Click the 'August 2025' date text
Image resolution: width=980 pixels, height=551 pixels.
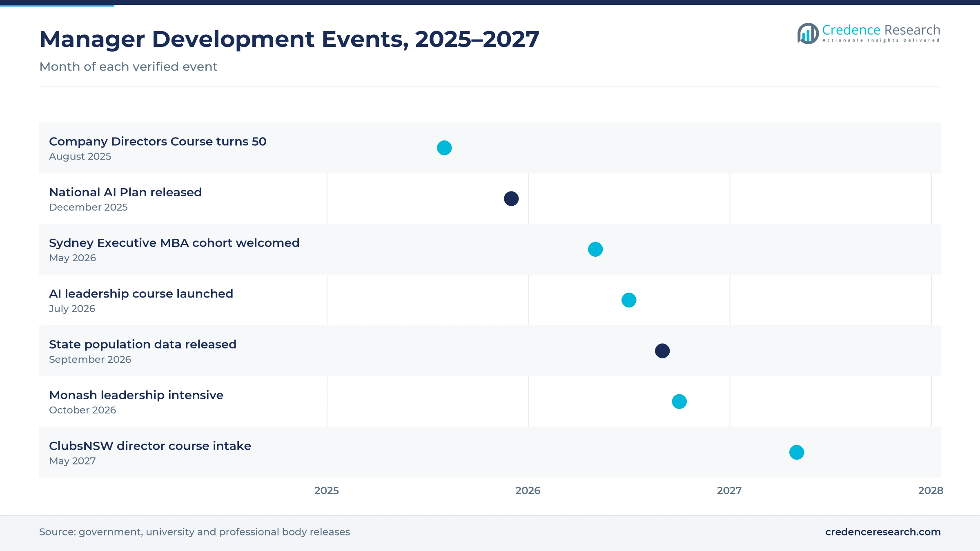point(80,156)
